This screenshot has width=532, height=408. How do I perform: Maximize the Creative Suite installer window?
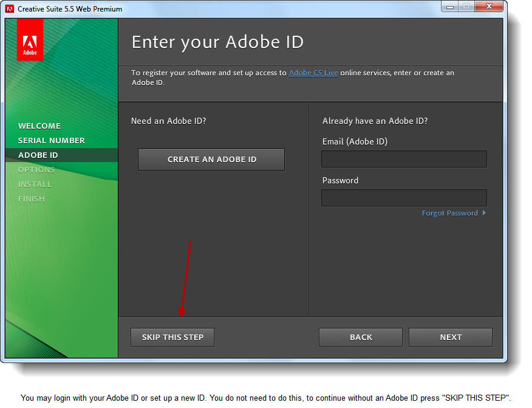[x=466, y=6]
